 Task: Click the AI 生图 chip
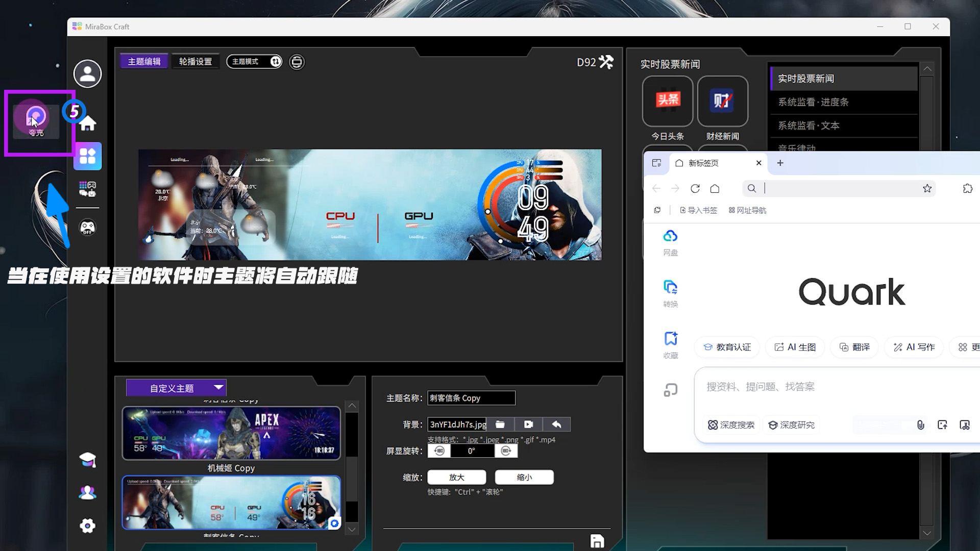[795, 347]
